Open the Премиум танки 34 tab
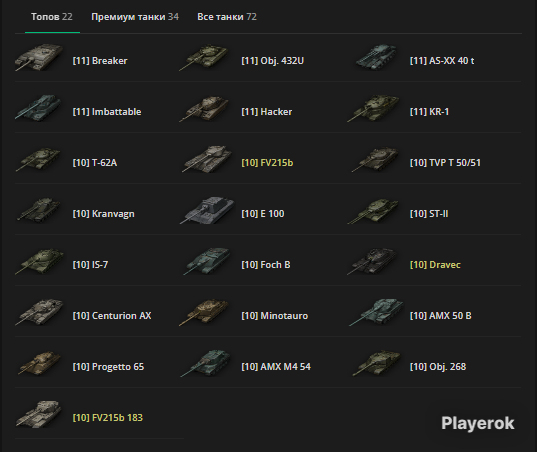This screenshot has height=452, width=537. 135,17
